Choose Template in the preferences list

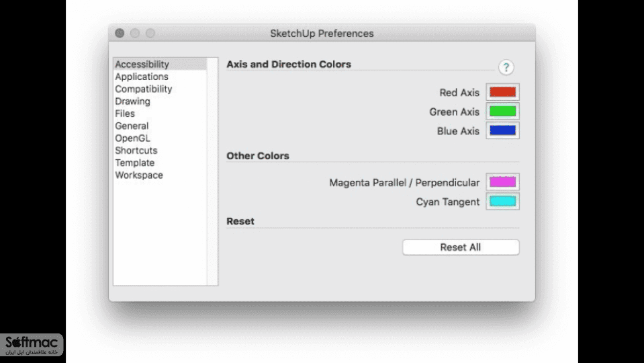(x=160, y=163)
